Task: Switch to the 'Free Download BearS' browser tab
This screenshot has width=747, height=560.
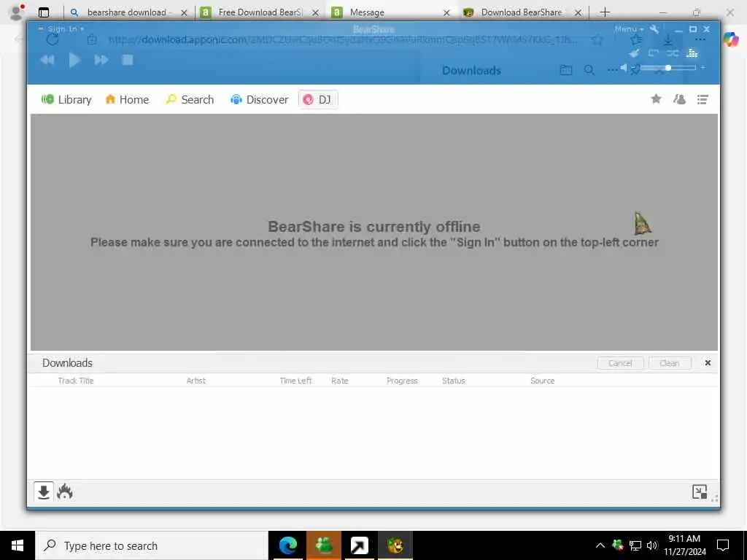Action: tap(260, 12)
